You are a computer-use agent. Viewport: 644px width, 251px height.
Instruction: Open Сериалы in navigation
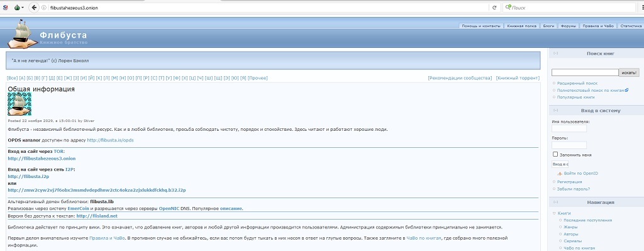[x=572, y=241]
